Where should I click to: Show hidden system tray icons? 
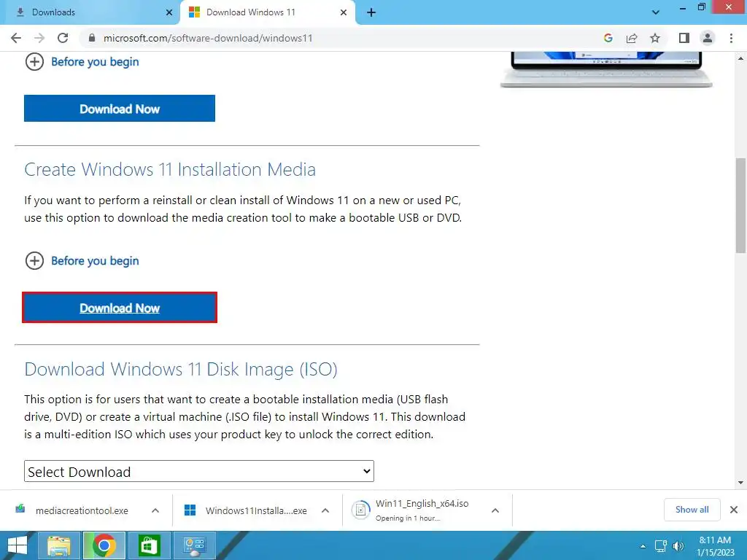click(643, 546)
